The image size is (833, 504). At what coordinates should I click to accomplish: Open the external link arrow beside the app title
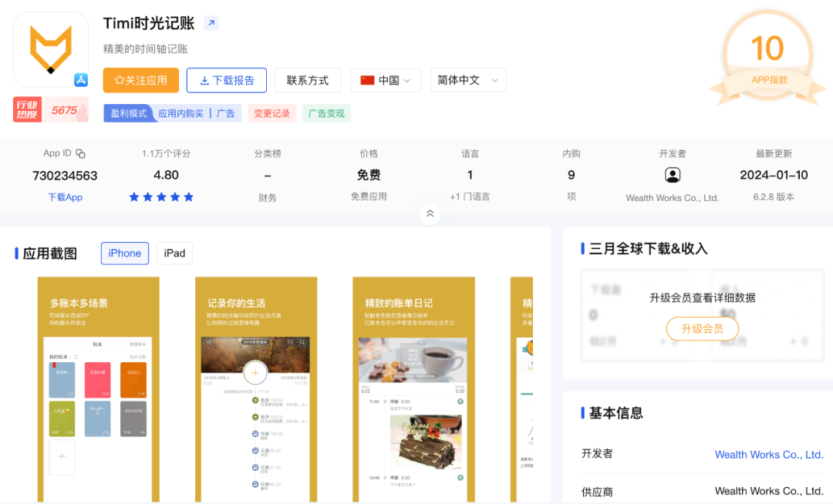coord(211,23)
